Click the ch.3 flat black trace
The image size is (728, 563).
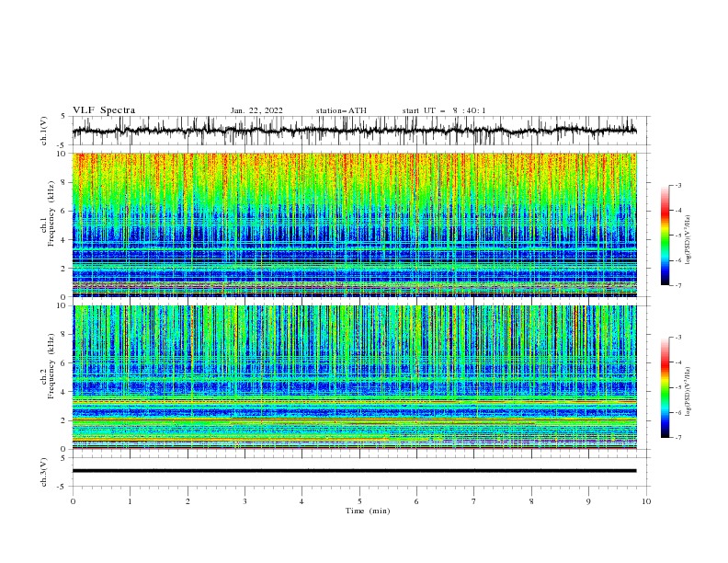click(354, 471)
